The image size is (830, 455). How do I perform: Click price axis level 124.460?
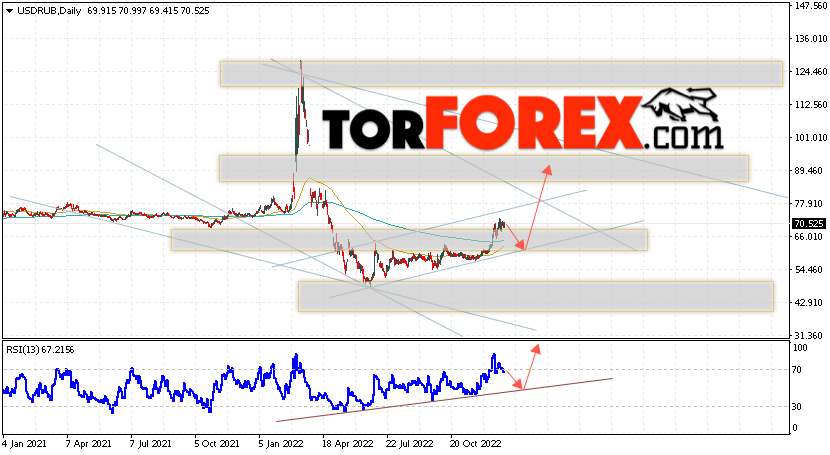[x=810, y=71]
